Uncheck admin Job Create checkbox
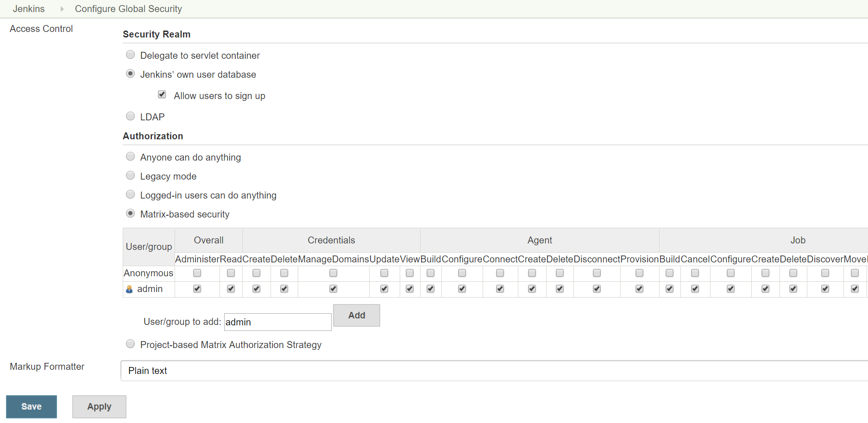Screen dimensions: 868x423 point(766,289)
